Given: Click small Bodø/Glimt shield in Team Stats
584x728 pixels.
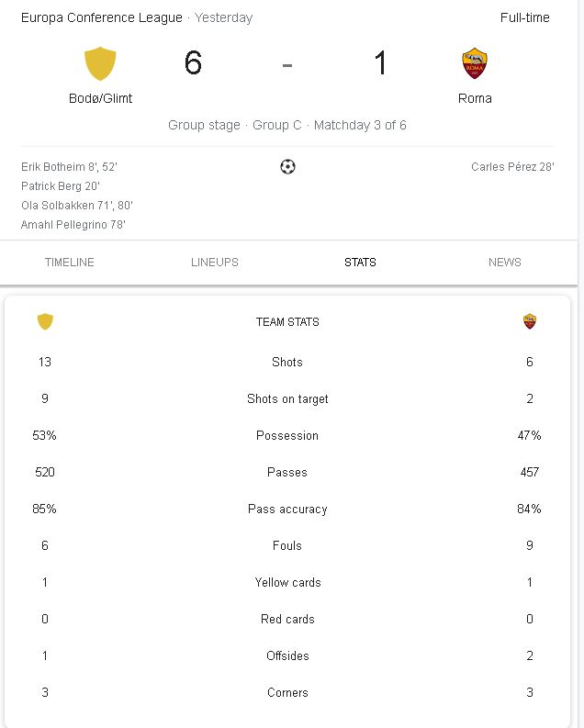Looking at the screenshot, I should (x=45, y=321).
